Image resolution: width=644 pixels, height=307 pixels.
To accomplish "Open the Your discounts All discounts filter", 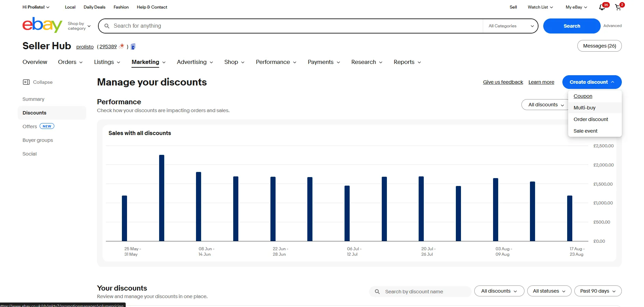I will [499, 291].
